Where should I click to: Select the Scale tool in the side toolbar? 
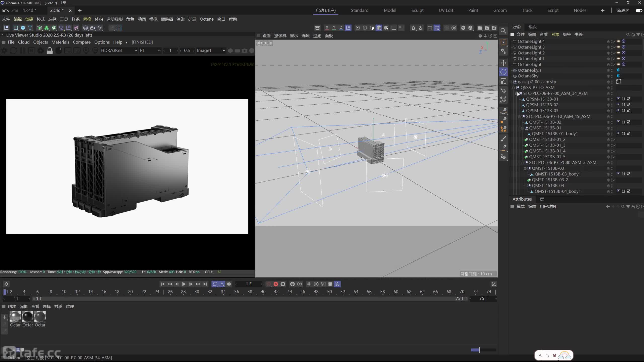(503, 81)
